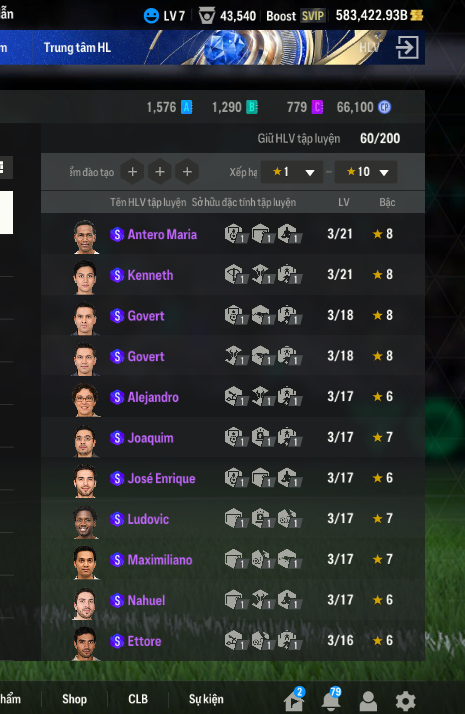Screen dimensions: 465x714
Task: Open notifications bell with 79 badge
Action: coord(331,699)
